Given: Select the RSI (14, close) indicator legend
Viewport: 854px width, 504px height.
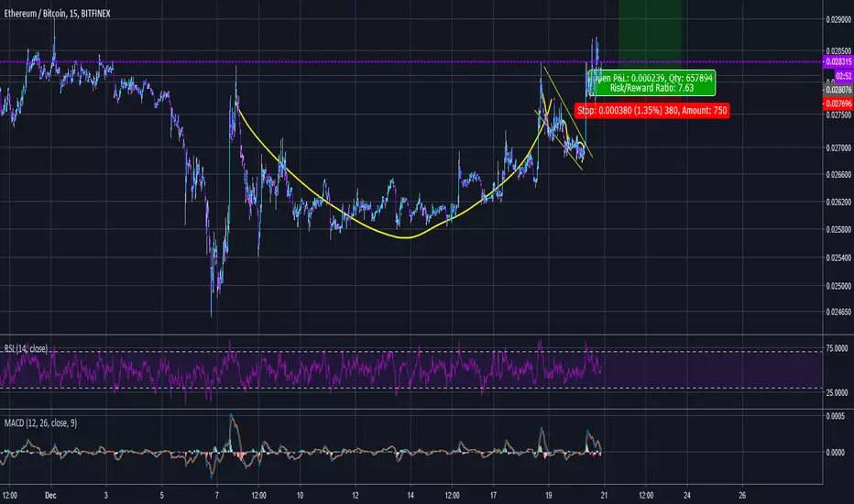Looking at the screenshot, I should click(27, 349).
